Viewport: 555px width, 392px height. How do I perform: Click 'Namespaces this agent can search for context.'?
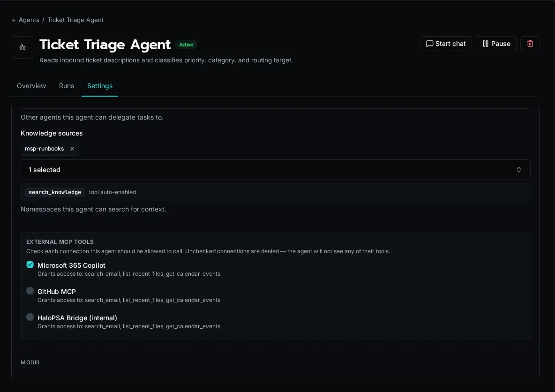click(x=93, y=209)
